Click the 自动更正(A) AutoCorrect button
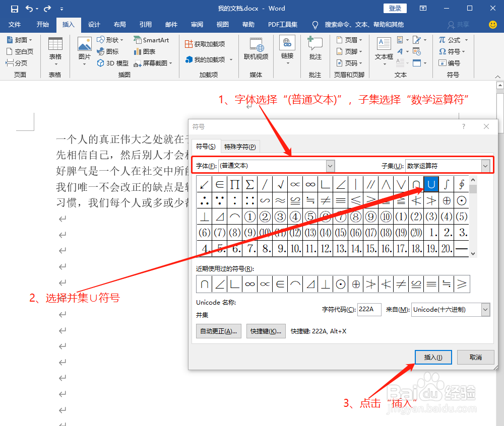 coord(219,331)
